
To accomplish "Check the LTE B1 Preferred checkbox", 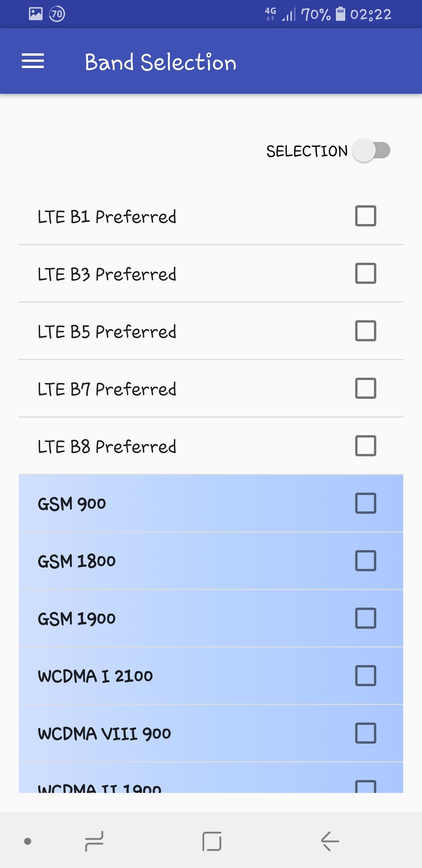I will (x=365, y=216).
